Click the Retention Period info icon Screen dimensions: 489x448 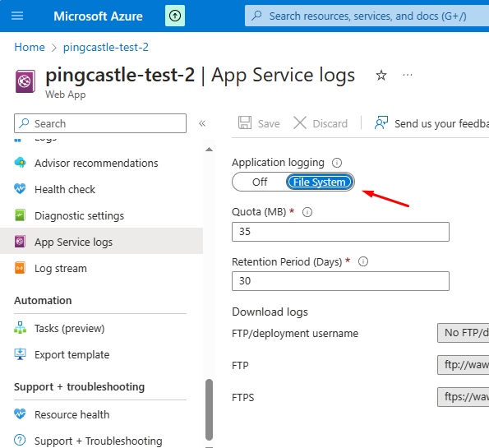click(363, 261)
